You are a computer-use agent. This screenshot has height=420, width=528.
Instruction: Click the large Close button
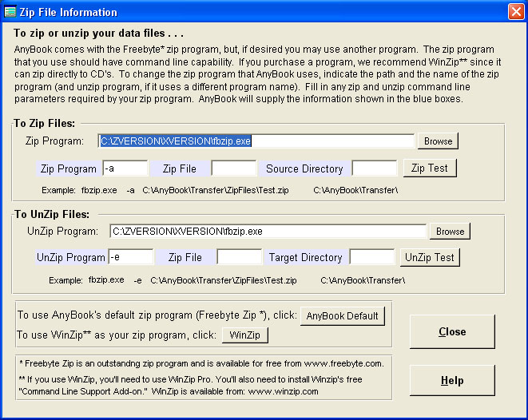pyautogui.click(x=452, y=331)
